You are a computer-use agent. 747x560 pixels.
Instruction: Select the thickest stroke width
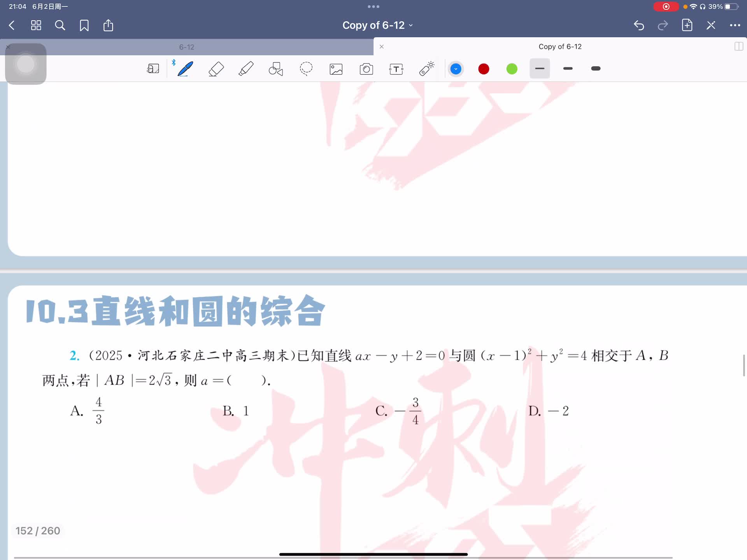596,69
